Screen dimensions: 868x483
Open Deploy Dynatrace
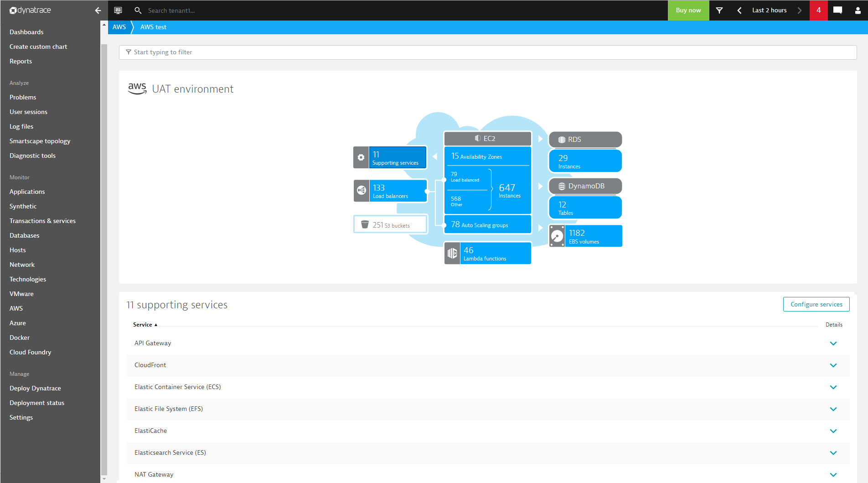point(35,388)
